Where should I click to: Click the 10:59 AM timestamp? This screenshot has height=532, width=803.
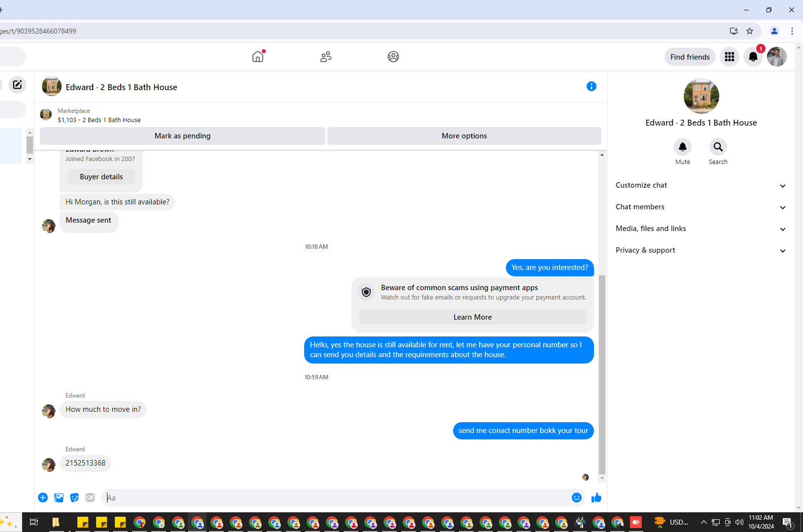(x=316, y=377)
